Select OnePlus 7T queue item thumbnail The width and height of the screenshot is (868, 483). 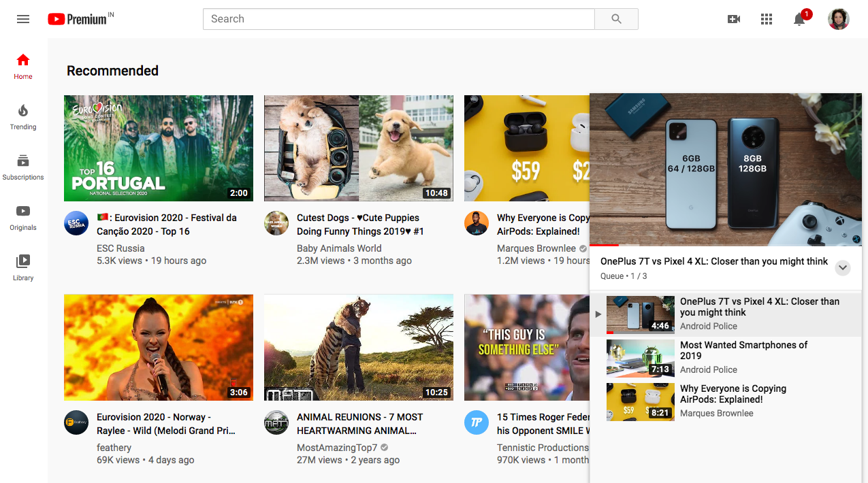click(641, 315)
